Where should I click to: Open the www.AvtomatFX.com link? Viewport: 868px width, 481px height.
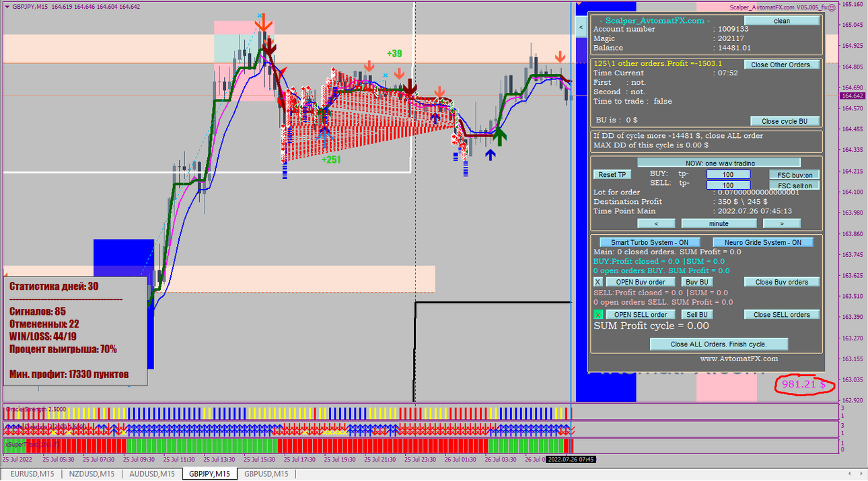[x=739, y=359]
